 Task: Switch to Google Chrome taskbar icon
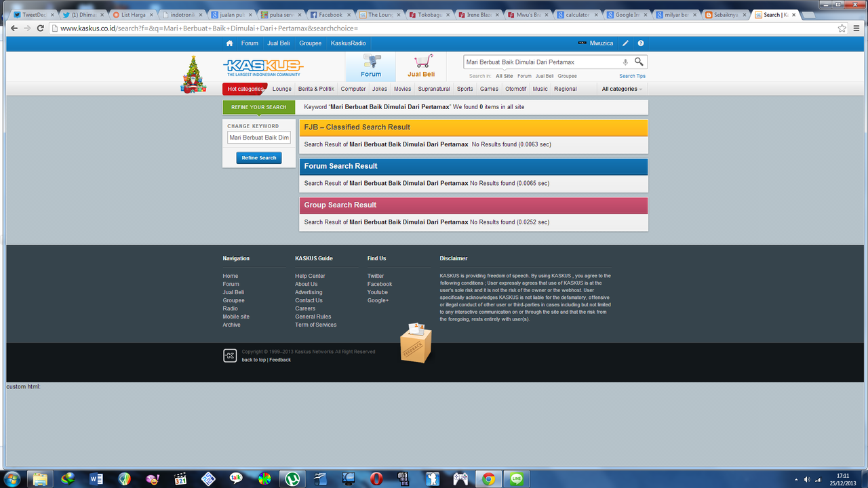(488, 479)
